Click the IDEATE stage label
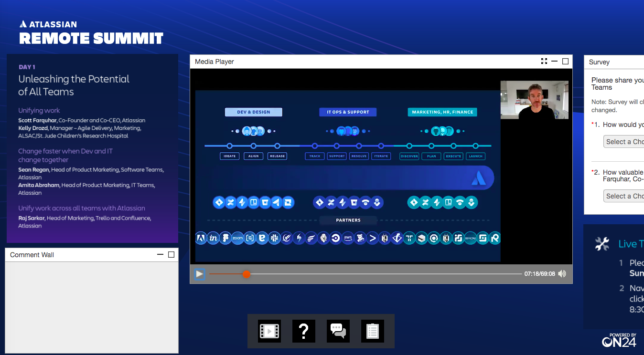Screen dimensions: 644x355 point(230,156)
